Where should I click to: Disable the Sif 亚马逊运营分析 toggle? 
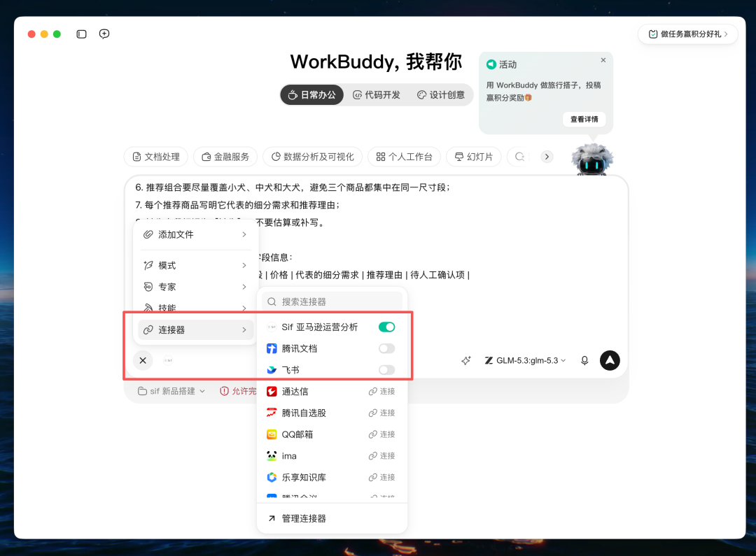[386, 327]
